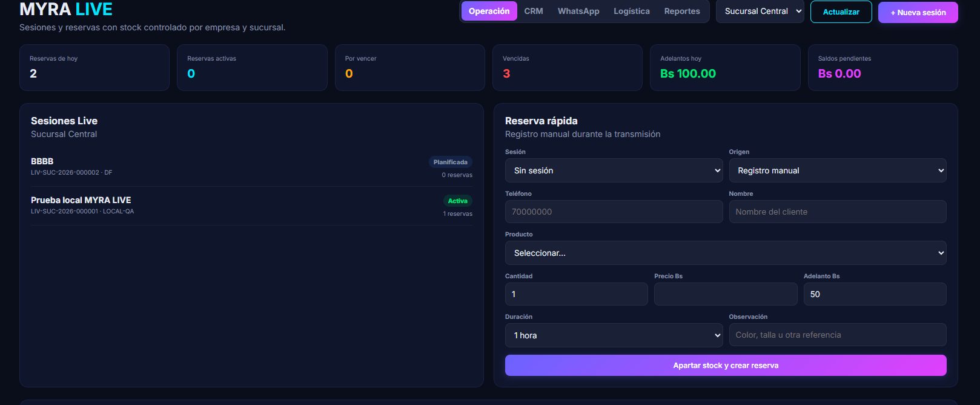Click the Reservas activas card

(x=252, y=67)
